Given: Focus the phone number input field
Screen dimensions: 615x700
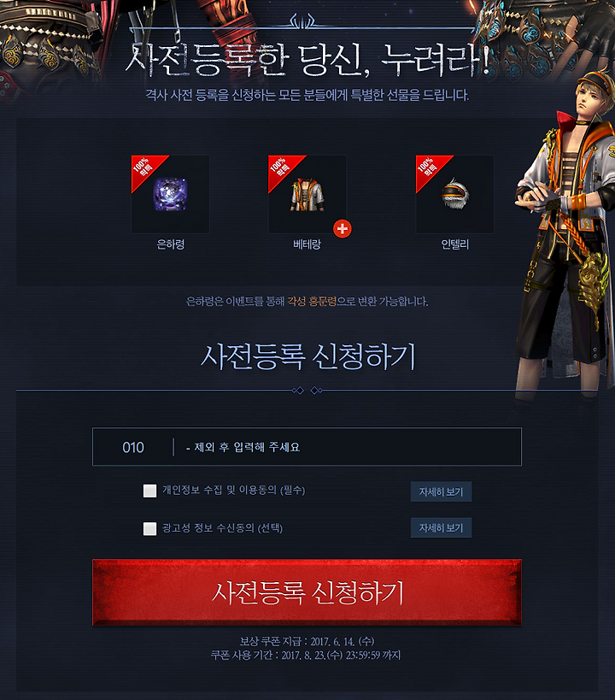Looking at the screenshot, I should point(347,447).
